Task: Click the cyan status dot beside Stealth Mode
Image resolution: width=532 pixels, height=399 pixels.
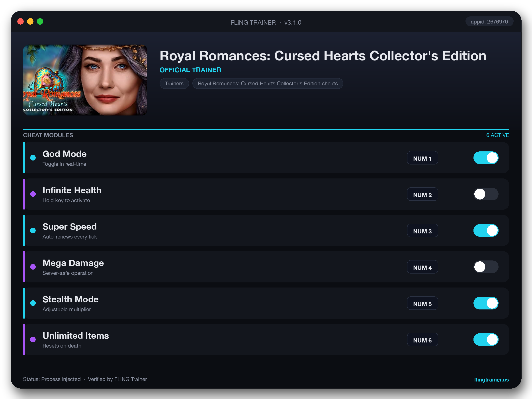Action: point(33,303)
